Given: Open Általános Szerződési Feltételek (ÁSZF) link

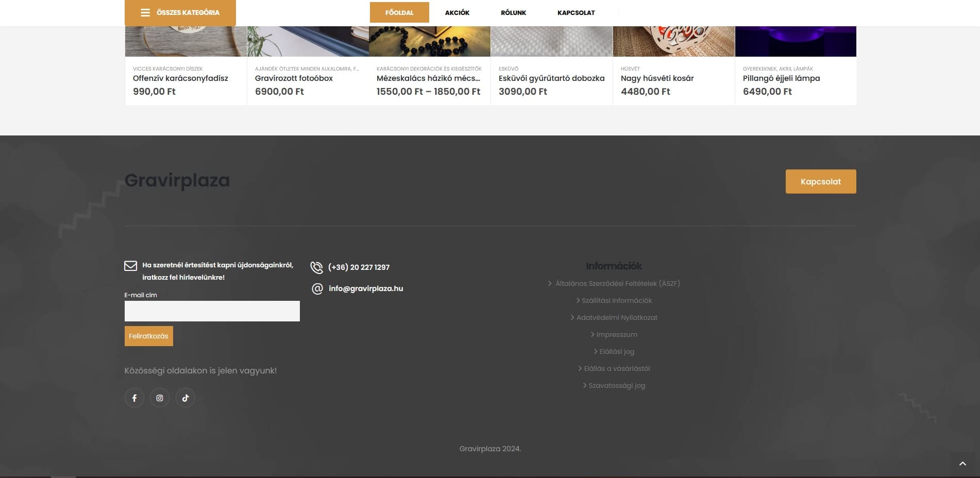Looking at the screenshot, I should pos(617,283).
